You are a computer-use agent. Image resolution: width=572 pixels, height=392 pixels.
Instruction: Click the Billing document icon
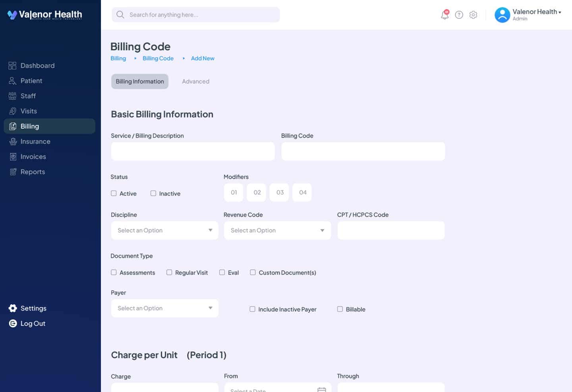[12, 126]
